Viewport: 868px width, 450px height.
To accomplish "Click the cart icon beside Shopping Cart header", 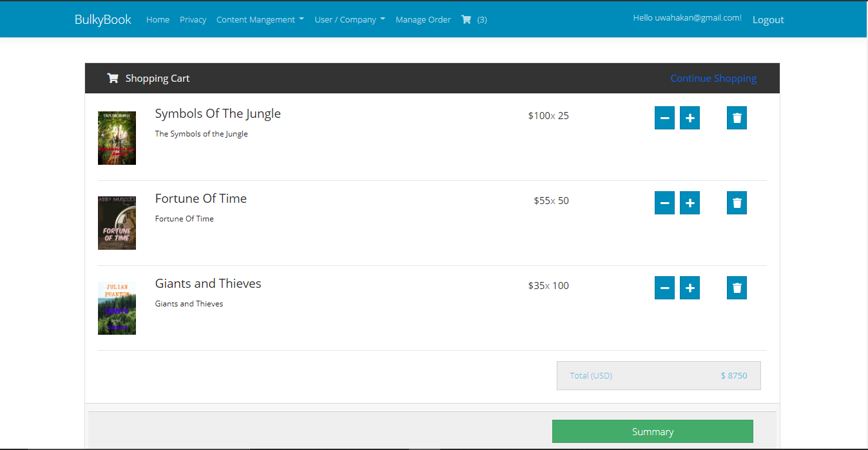I will 112,77.
